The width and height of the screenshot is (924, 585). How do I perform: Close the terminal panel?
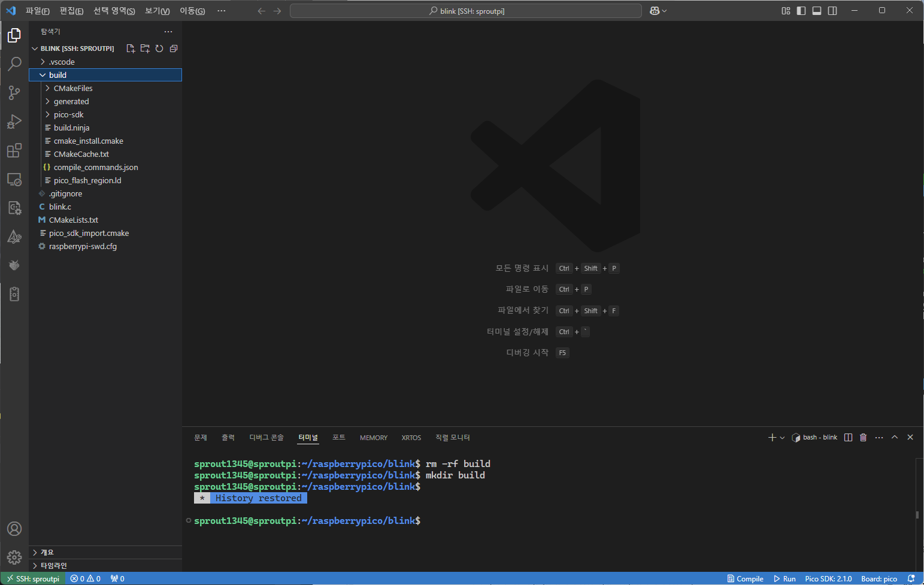point(910,438)
